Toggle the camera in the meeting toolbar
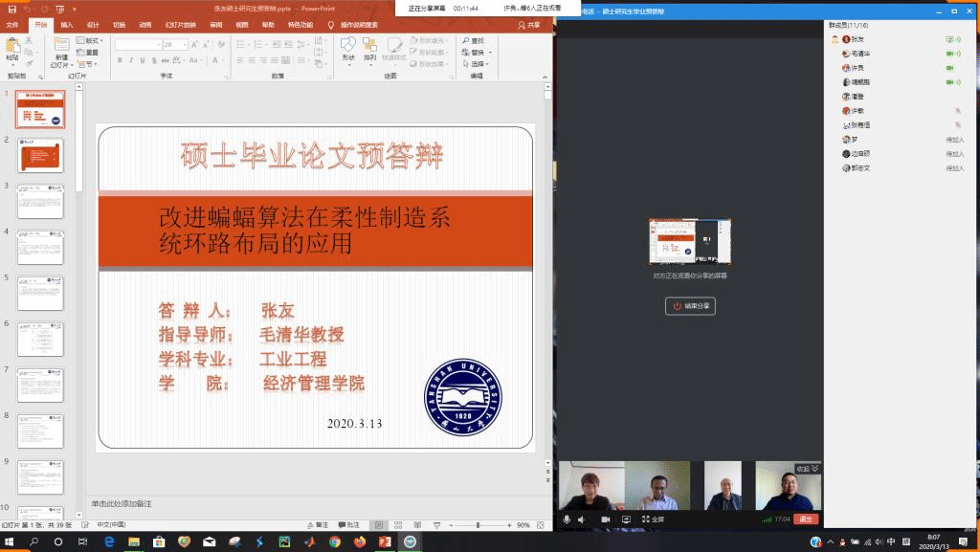980x552 pixels. 605,519
